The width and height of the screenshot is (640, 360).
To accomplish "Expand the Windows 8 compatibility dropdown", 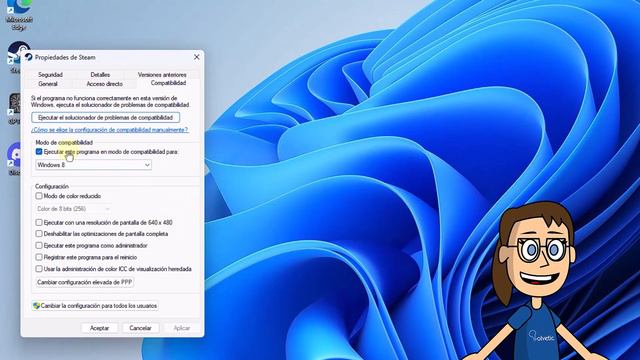I will coord(93,165).
